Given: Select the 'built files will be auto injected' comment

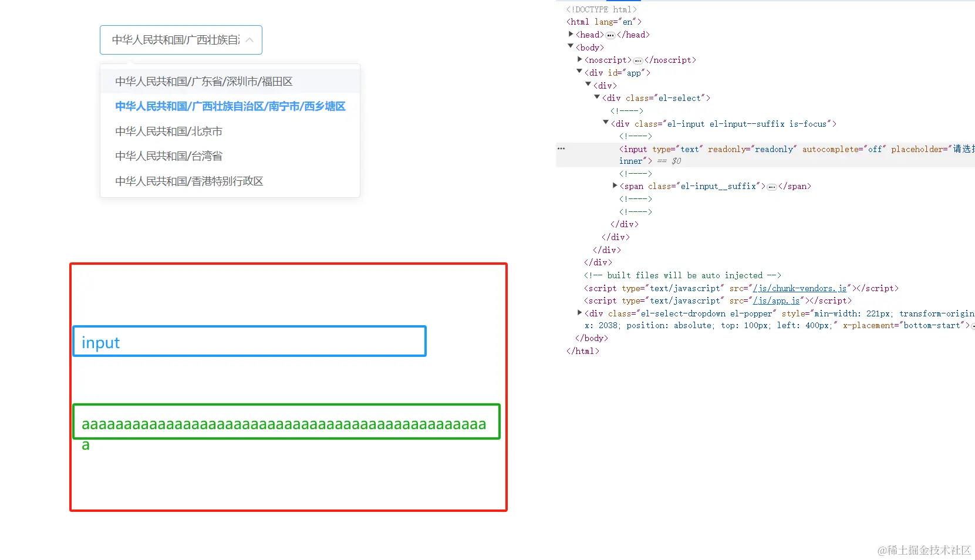Looking at the screenshot, I should click(x=683, y=275).
